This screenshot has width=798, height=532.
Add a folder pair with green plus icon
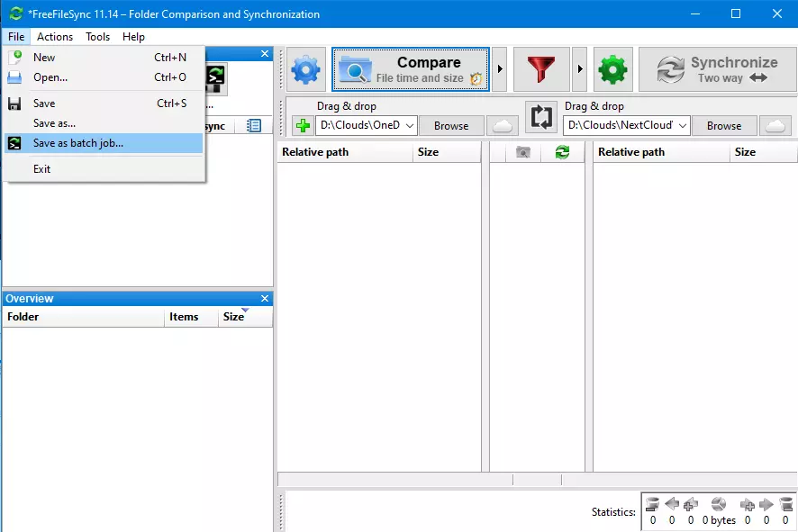pyautogui.click(x=303, y=126)
